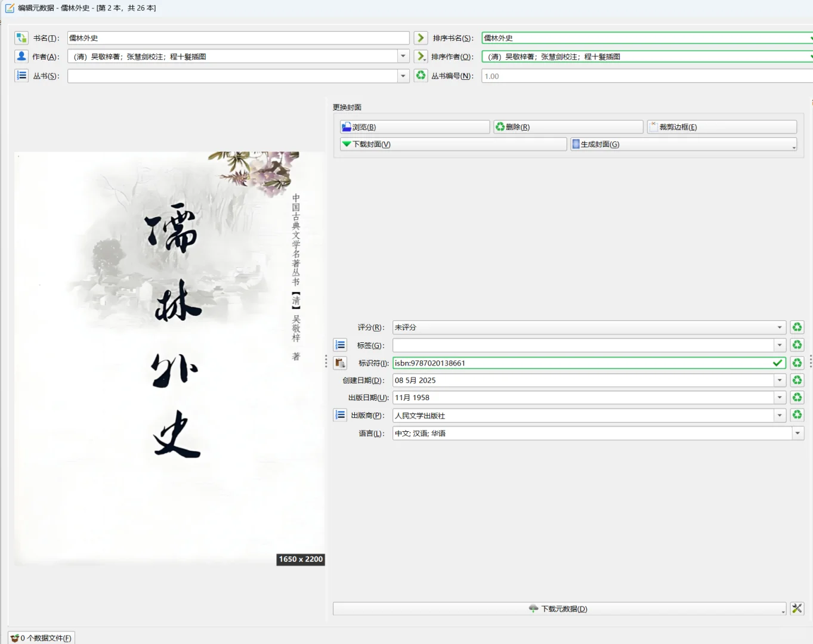Open the tag editor icon beside 标签
The width and height of the screenshot is (813, 644).
pos(340,345)
